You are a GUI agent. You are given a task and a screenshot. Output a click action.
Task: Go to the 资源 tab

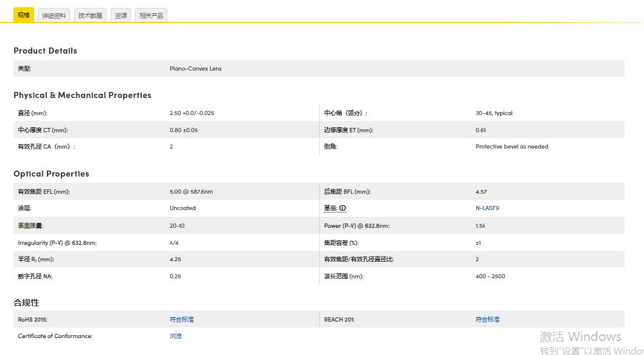(121, 16)
